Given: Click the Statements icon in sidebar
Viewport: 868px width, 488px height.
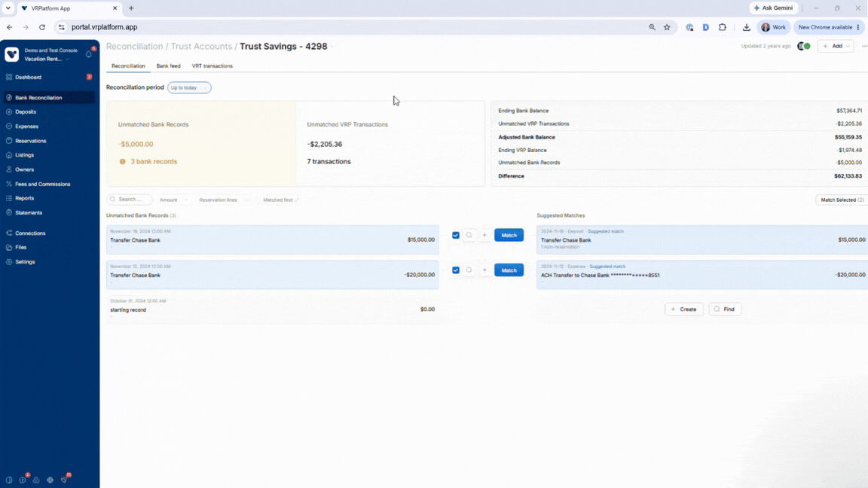Looking at the screenshot, I should 9,212.
